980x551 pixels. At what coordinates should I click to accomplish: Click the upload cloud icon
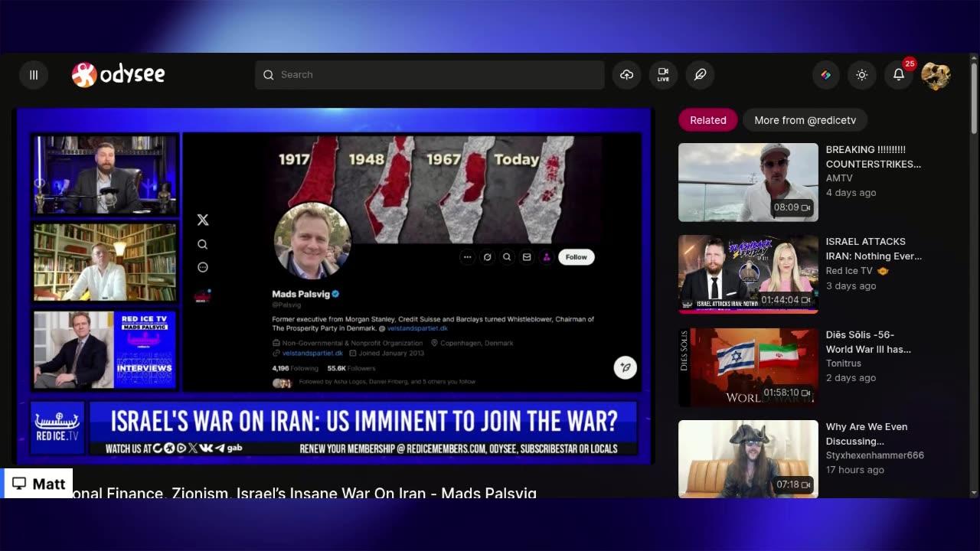pyautogui.click(x=627, y=75)
